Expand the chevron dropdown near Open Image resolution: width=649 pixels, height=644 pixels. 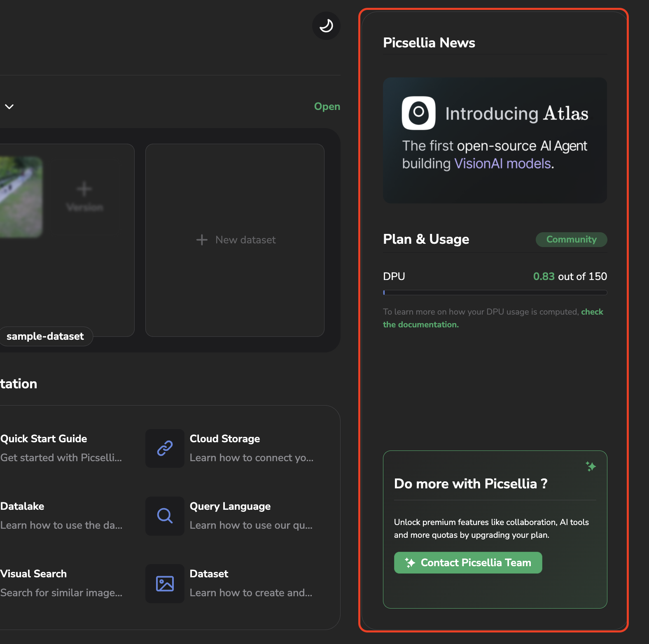coord(9,107)
